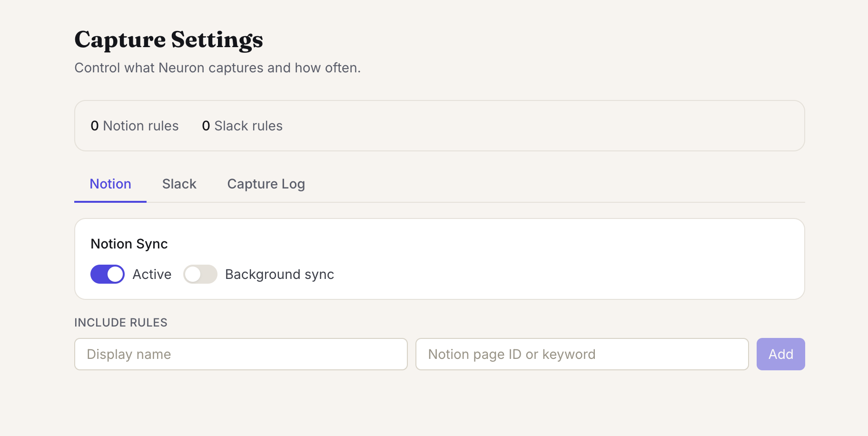Open the Capture Log tab
This screenshot has height=436, width=868.
click(x=266, y=184)
